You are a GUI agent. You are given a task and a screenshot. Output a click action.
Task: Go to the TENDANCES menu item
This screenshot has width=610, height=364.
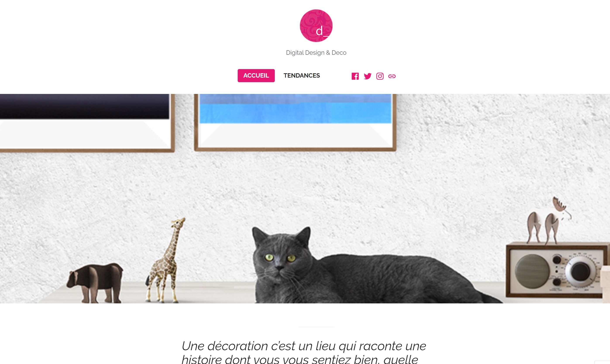[302, 76]
